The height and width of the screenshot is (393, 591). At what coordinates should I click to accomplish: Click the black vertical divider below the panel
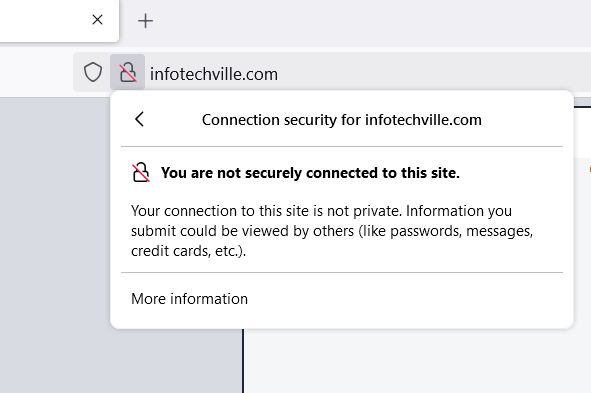[243, 361]
